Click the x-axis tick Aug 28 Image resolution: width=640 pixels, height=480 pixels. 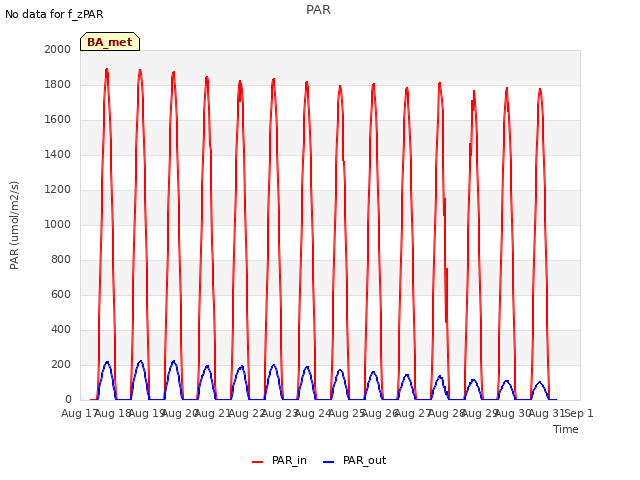pyautogui.click(x=447, y=413)
